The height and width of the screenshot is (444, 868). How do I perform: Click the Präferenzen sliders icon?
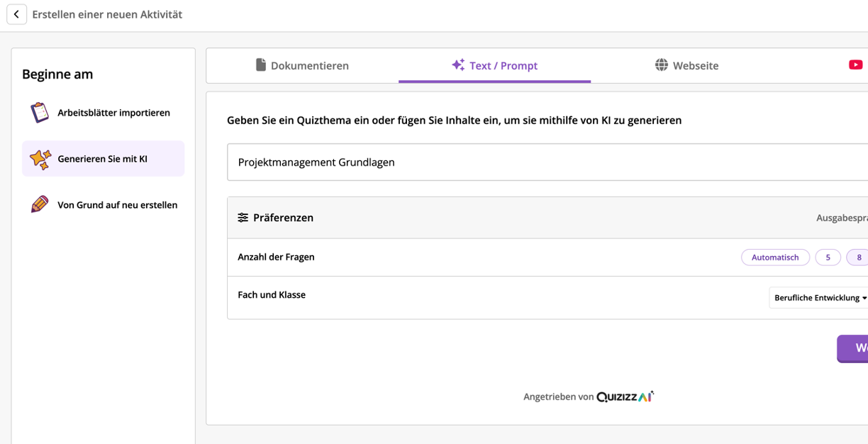pyautogui.click(x=243, y=218)
